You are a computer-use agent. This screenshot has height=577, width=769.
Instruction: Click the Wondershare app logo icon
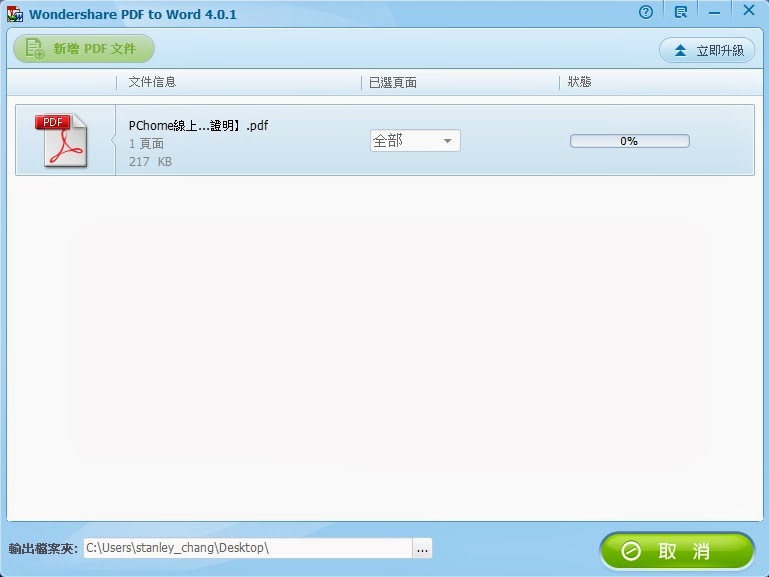pyautogui.click(x=15, y=14)
